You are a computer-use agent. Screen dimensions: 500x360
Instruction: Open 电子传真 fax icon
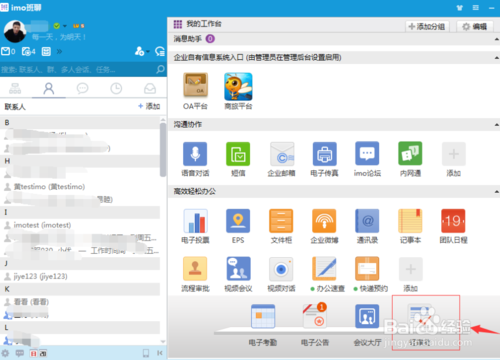click(324, 154)
